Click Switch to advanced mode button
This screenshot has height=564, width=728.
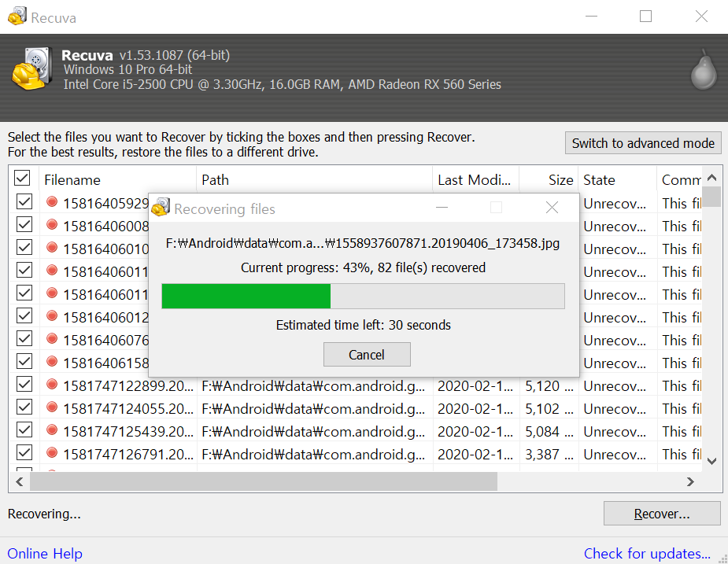[x=643, y=143]
